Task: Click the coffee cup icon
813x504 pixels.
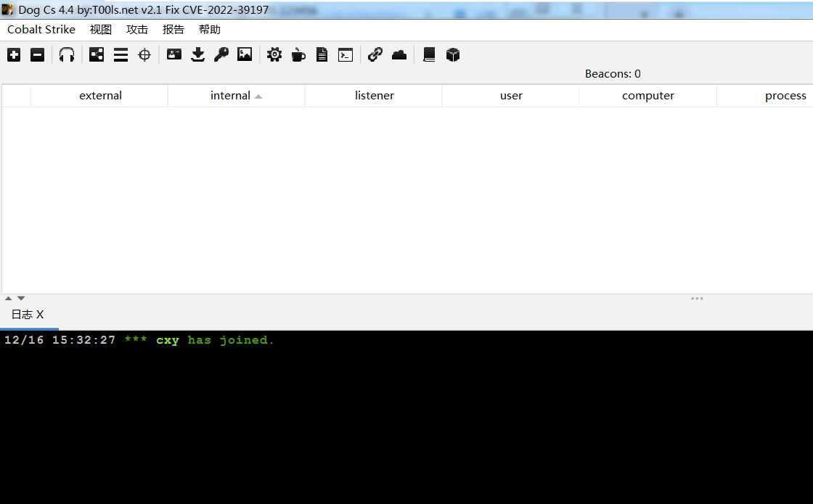Action: click(x=298, y=55)
